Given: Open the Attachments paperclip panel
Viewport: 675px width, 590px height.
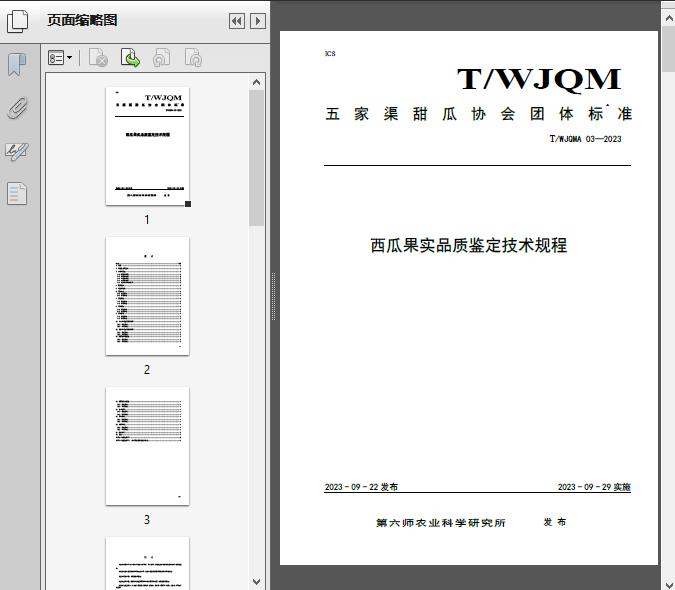Looking at the screenshot, I should [x=17, y=108].
